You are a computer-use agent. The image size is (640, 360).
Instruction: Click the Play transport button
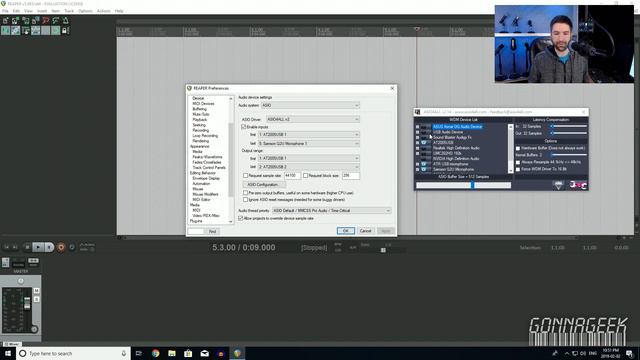click(x=38, y=247)
